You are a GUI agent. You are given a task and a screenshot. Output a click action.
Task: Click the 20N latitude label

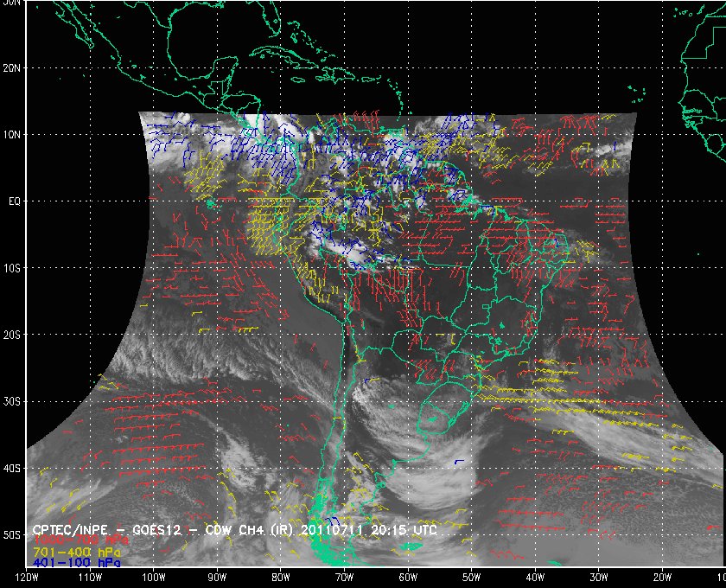point(11,68)
